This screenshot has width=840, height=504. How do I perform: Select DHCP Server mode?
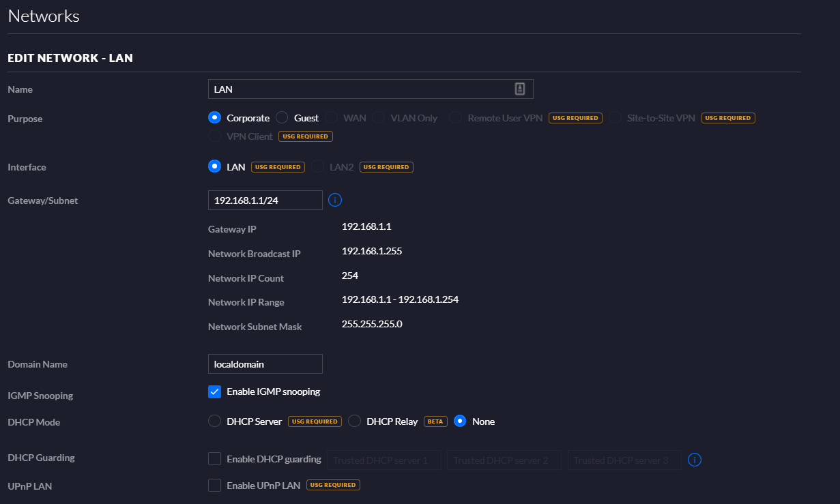click(x=214, y=421)
